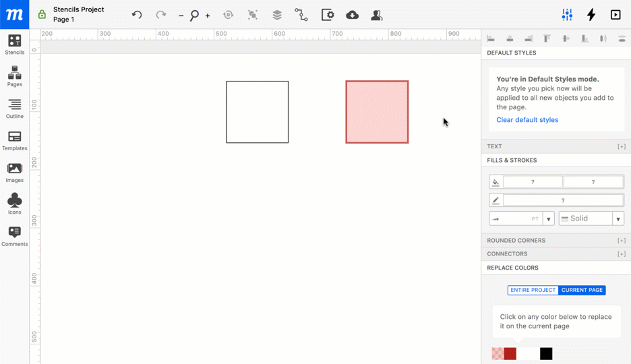Open the layers stack icon

[x=277, y=15]
